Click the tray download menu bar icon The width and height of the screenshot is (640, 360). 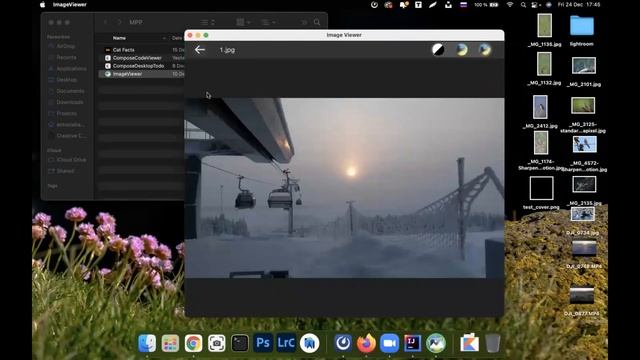click(x=448, y=5)
